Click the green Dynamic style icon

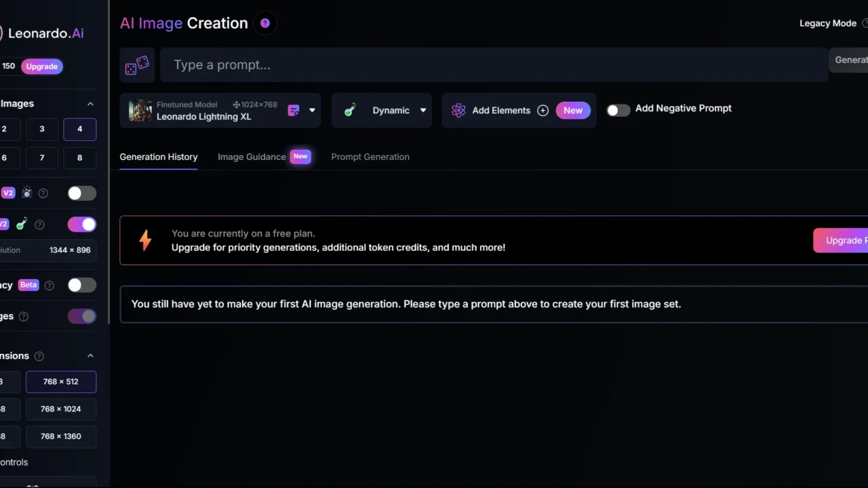(350, 110)
